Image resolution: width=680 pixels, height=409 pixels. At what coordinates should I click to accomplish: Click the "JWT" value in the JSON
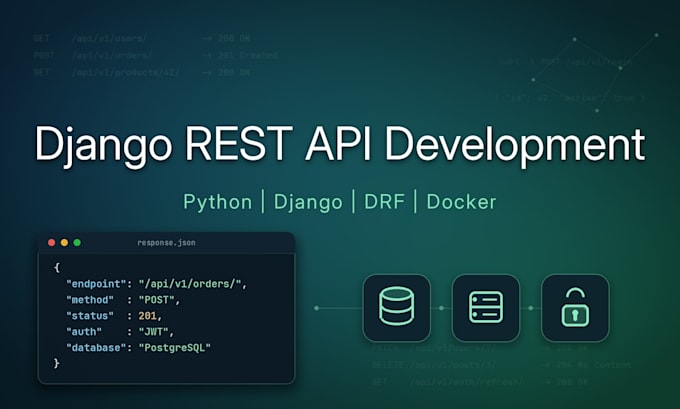tap(154, 332)
